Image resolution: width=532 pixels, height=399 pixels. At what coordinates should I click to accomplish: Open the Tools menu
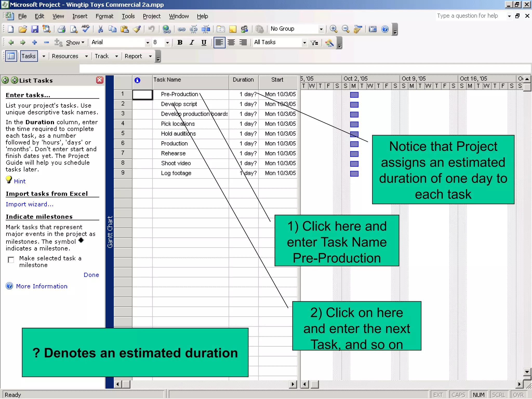pos(128,16)
